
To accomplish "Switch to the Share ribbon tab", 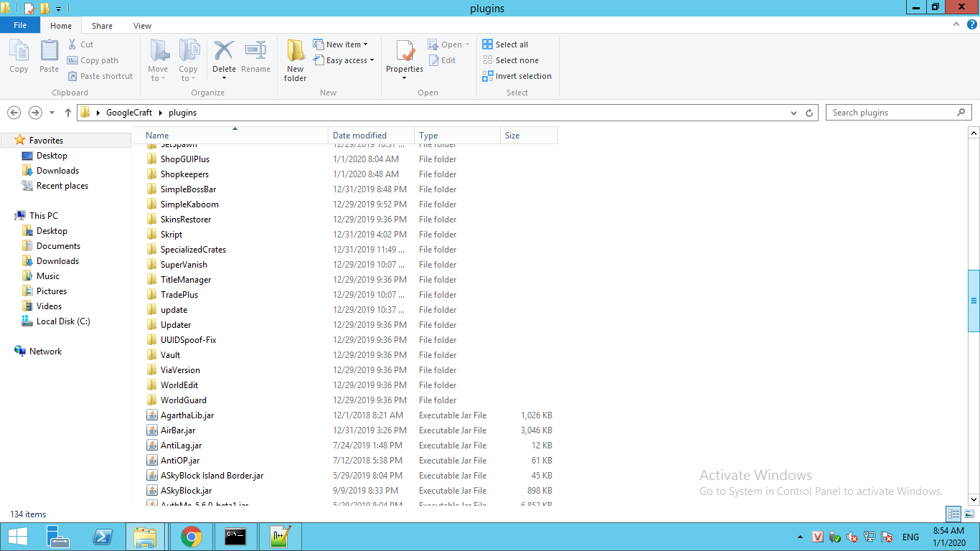I will pos(102,26).
